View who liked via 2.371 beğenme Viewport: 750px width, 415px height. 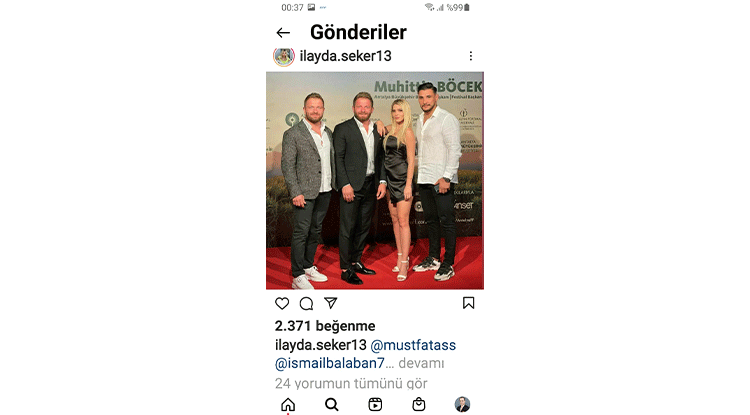pyautogui.click(x=325, y=326)
